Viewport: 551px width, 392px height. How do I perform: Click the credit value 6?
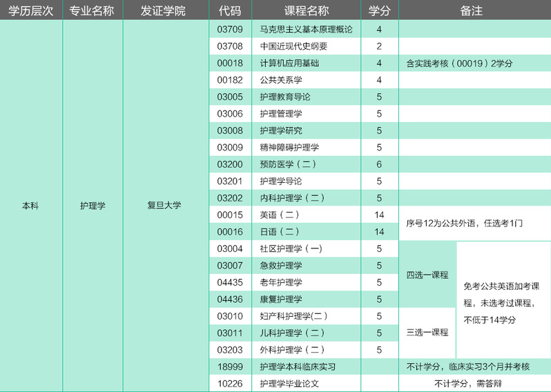(x=379, y=164)
